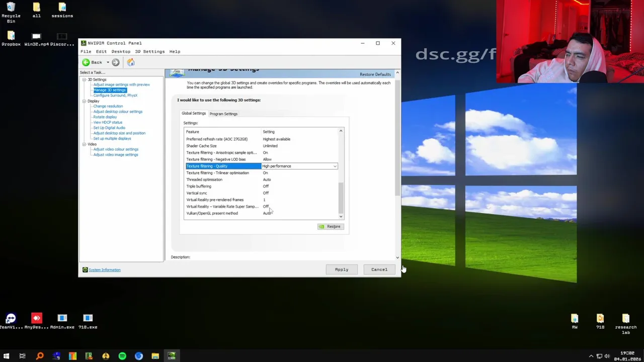Screen dimensions: 644x362
Task: Show hidden system tray icons
Action: (591, 356)
